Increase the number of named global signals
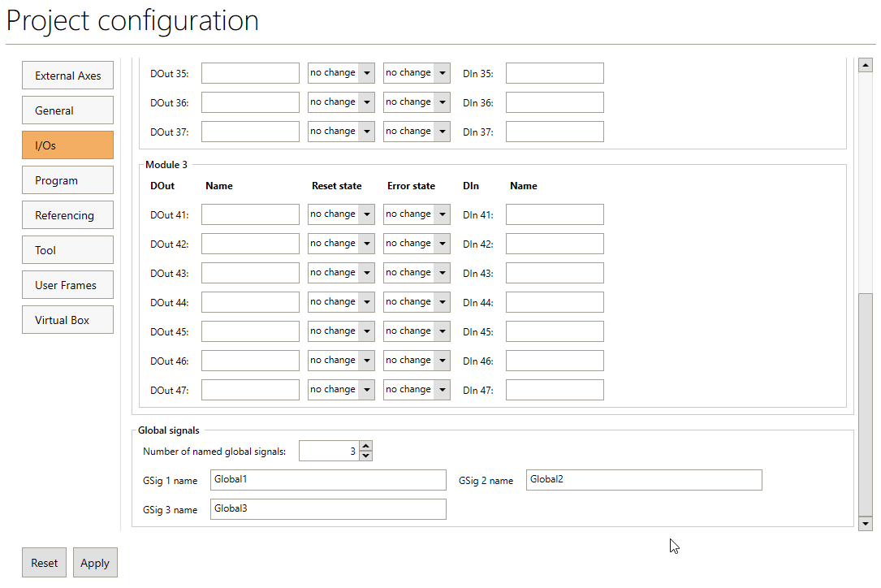Image resolution: width=881 pixels, height=588 pixels. (x=365, y=446)
